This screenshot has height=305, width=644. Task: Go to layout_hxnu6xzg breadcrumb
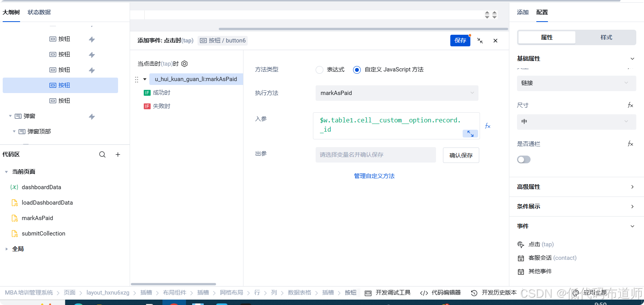pyautogui.click(x=108, y=293)
